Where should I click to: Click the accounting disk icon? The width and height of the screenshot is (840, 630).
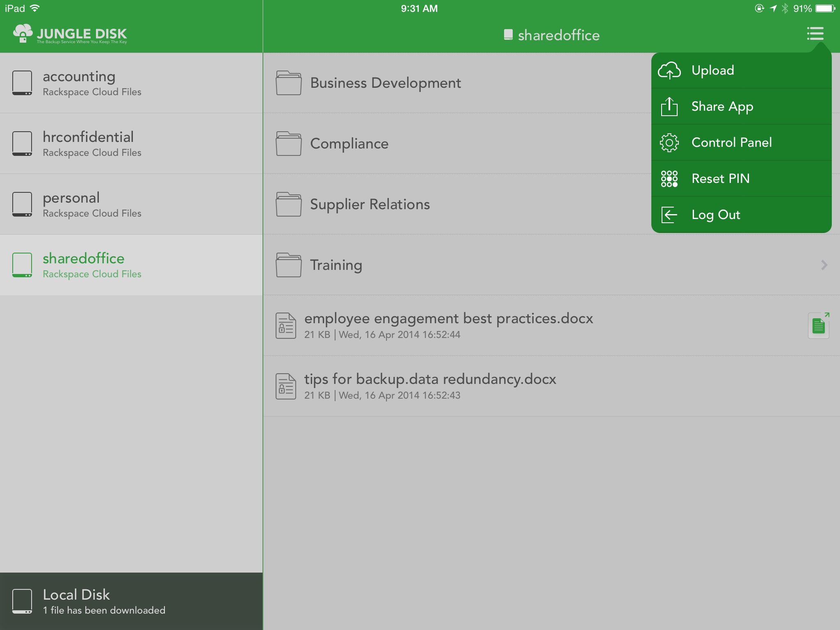tap(22, 83)
